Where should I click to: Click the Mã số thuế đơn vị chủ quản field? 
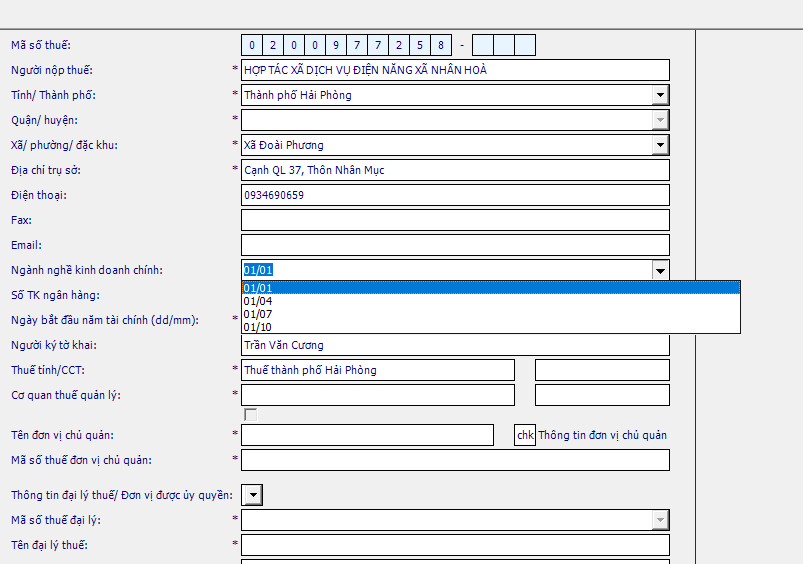point(455,460)
